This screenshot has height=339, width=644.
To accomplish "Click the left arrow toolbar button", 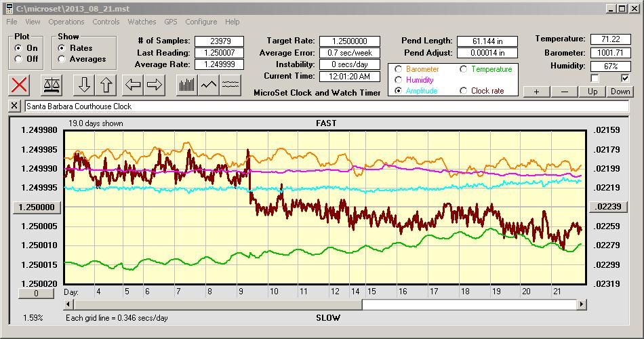I will click(x=133, y=85).
